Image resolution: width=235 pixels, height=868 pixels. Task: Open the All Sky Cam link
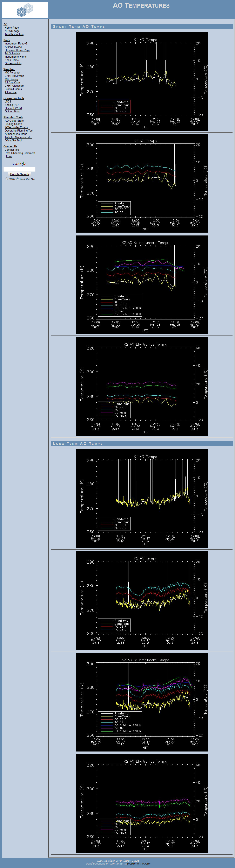[12, 83]
